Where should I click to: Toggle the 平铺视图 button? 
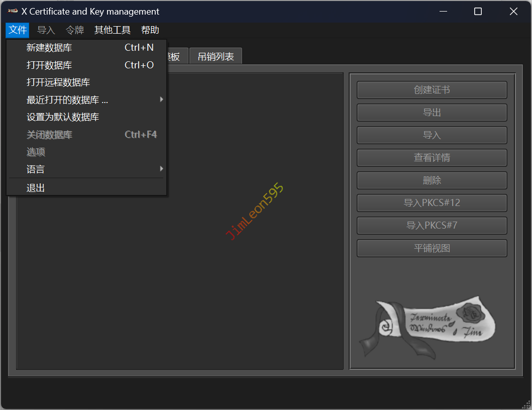(x=432, y=248)
